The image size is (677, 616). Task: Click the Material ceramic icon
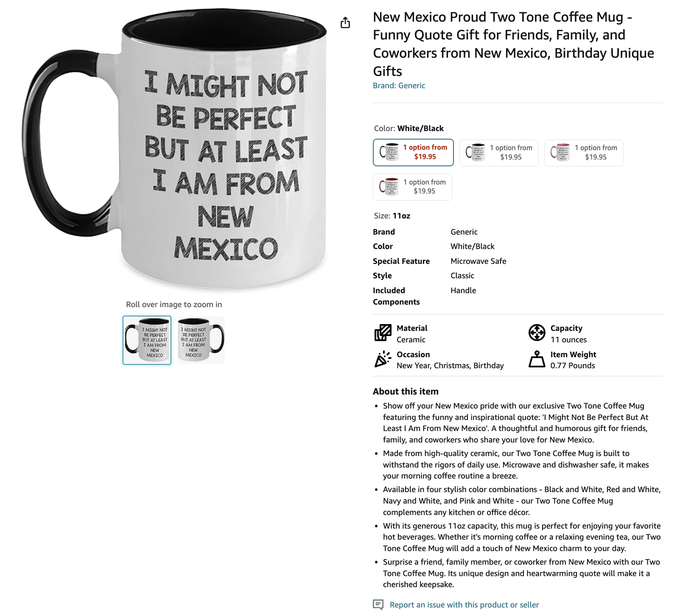(x=383, y=333)
